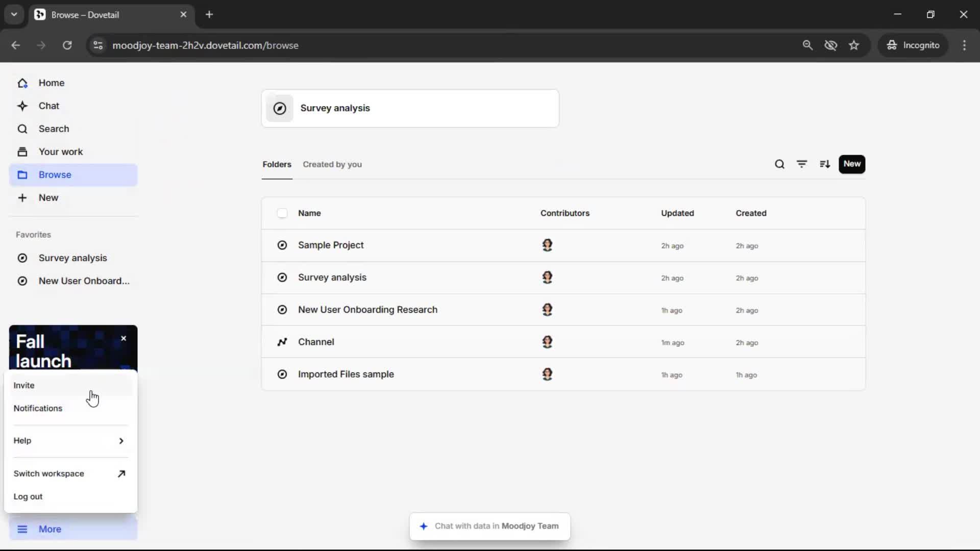This screenshot has width=980, height=551.
Task: Open Chat from the sidebar
Action: (49, 106)
